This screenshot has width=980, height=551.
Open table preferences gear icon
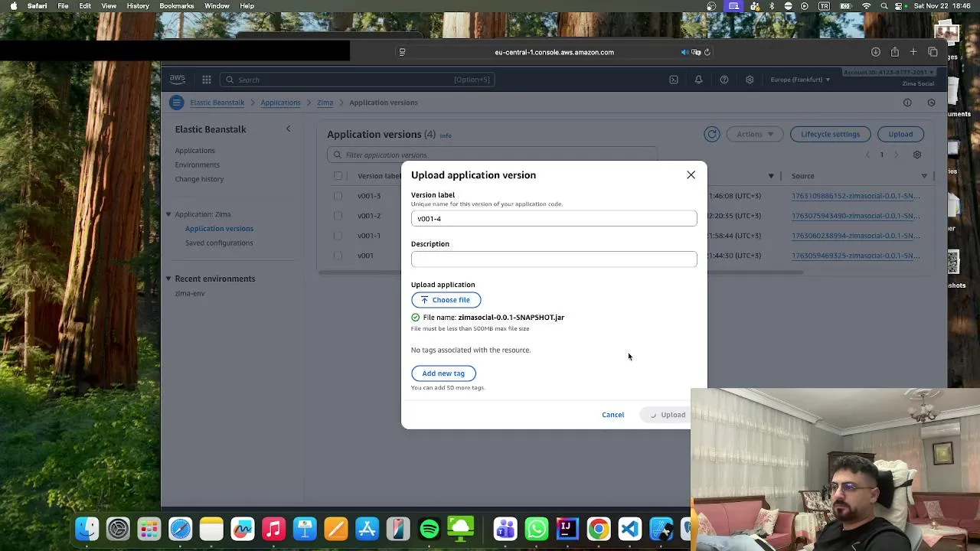pos(917,155)
